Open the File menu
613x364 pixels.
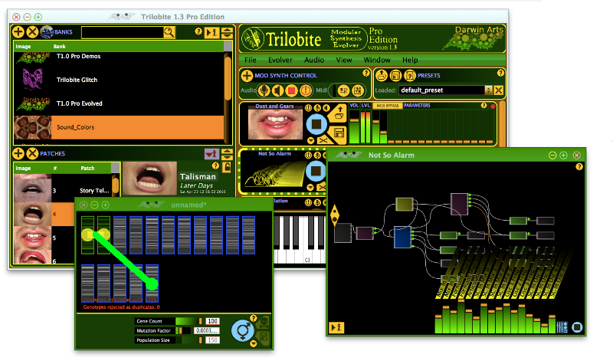[251, 61]
